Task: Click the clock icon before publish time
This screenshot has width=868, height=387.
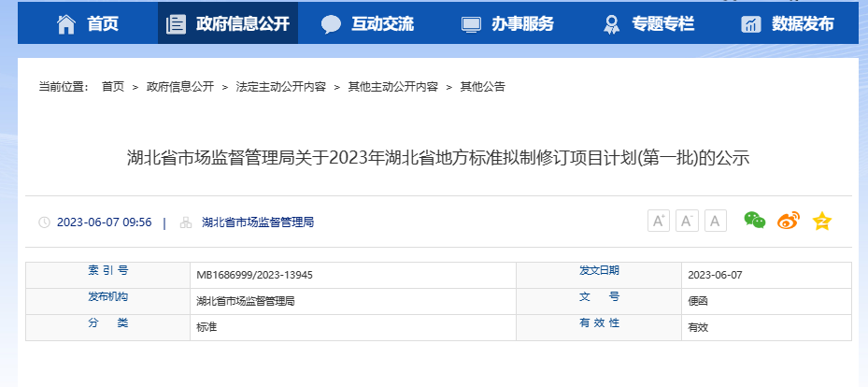Action: pos(44,222)
